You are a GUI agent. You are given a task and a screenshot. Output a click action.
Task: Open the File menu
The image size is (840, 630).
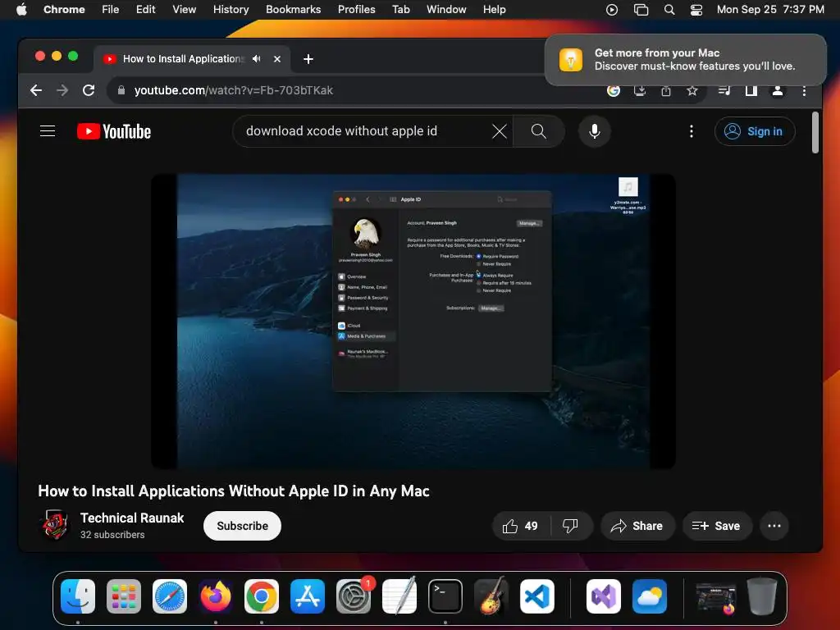tap(111, 10)
